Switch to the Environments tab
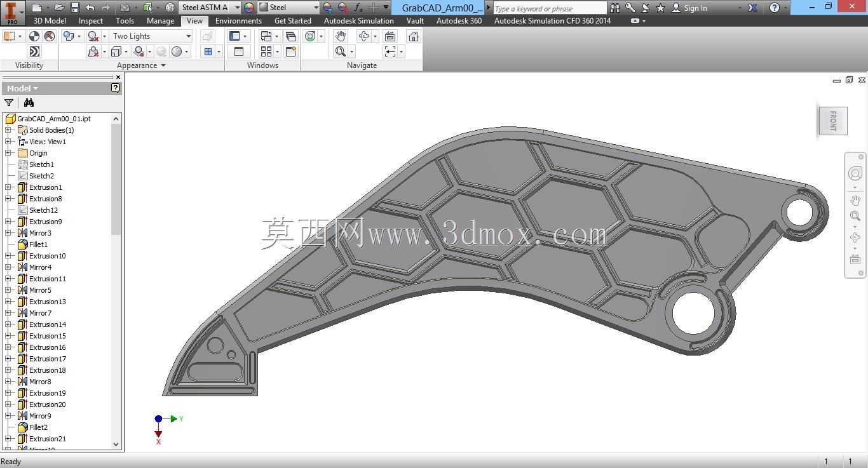Screen dimensions: 868x468 pyautogui.click(x=238, y=21)
